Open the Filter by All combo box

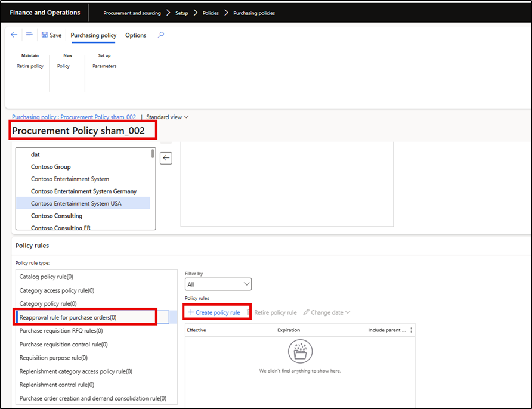point(218,284)
